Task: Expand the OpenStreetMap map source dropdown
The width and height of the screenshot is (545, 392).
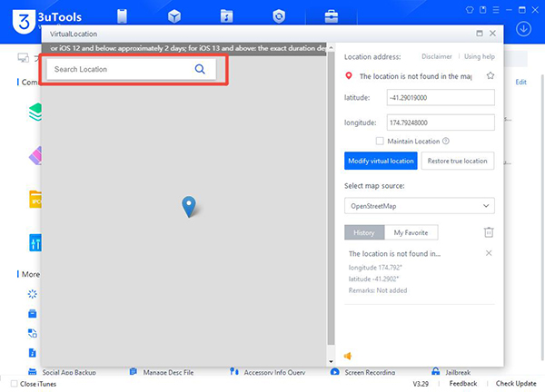Action: tap(420, 206)
